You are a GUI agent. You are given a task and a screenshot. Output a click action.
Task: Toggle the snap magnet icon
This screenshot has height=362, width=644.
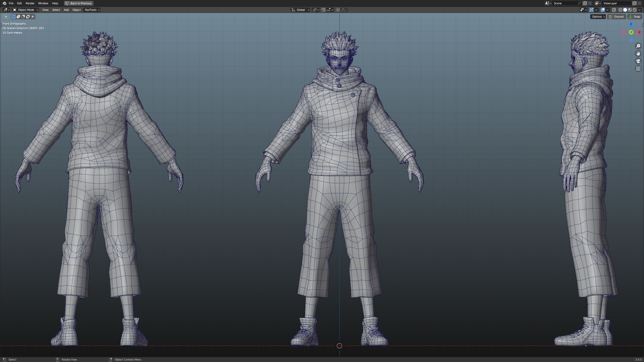click(324, 10)
